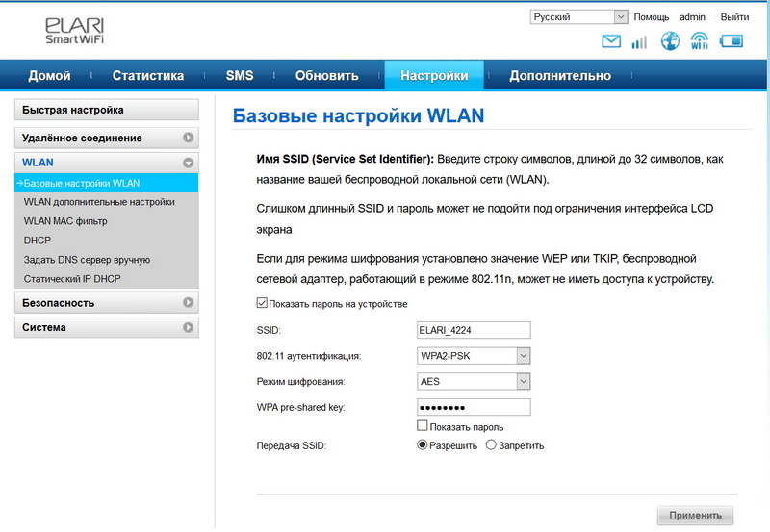Open WLAN MAC фильтр in sidebar
Viewport: 770px width, 532px height.
[65, 221]
